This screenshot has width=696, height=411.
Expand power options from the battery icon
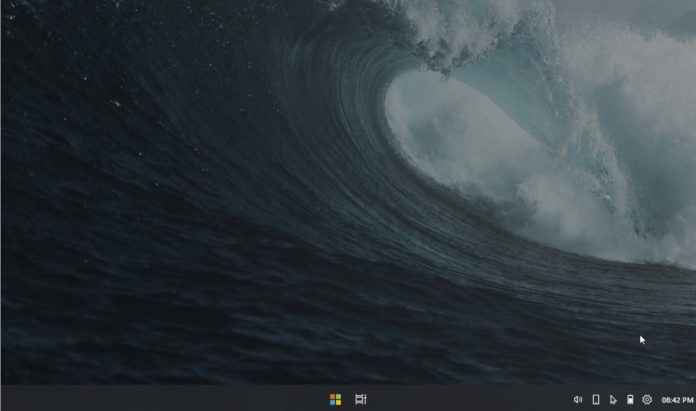pyautogui.click(x=630, y=399)
